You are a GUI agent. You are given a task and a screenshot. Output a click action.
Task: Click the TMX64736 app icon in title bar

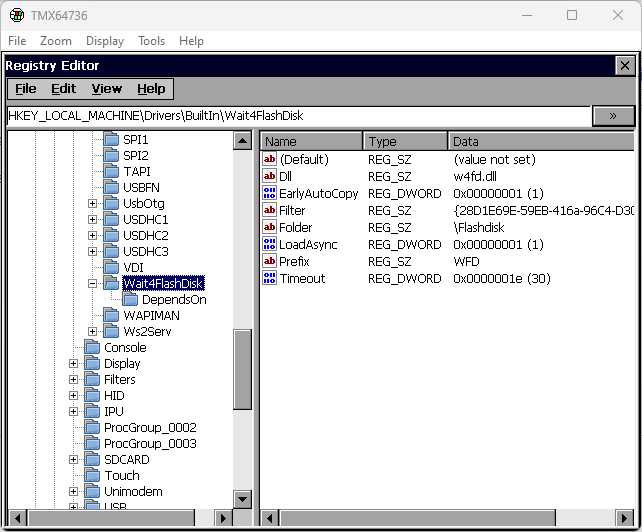click(x=17, y=16)
